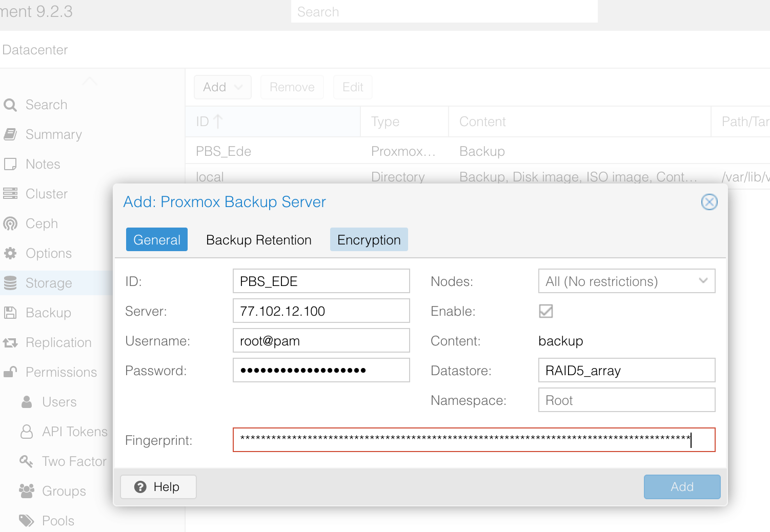This screenshot has height=532, width=770.
Task: Click the Datacenter breadcrumb label
Action: click(35, 50)
